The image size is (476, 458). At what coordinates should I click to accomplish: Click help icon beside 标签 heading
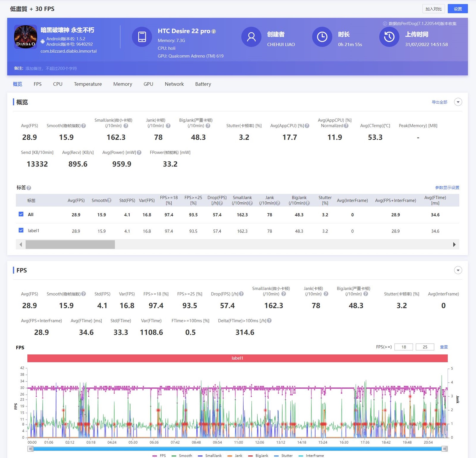[x=29, y=188]
